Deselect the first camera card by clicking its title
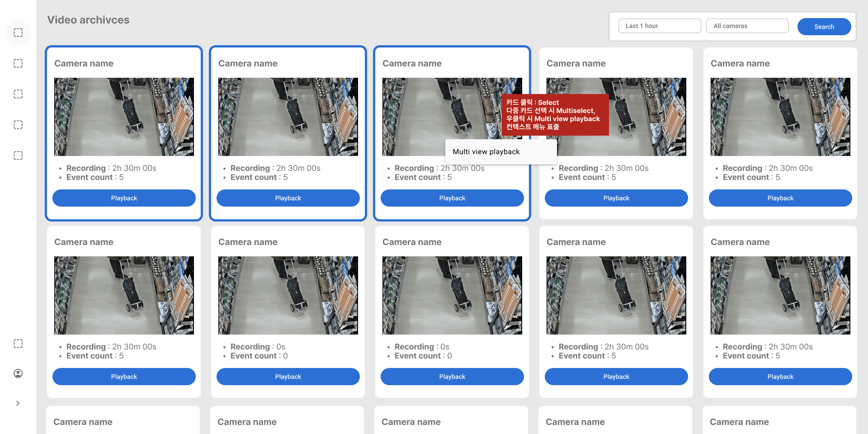The width and height of the screenshot is (868, 434). click(84, 64)
